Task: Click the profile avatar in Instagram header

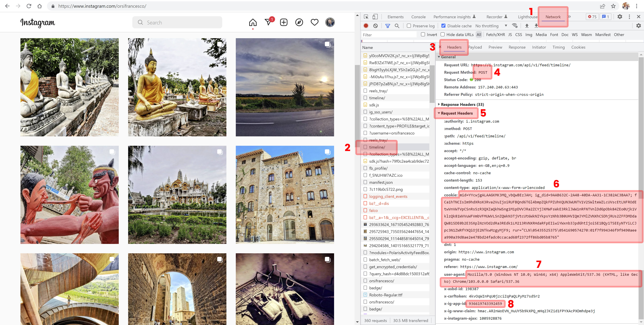Action: (330, 22)
